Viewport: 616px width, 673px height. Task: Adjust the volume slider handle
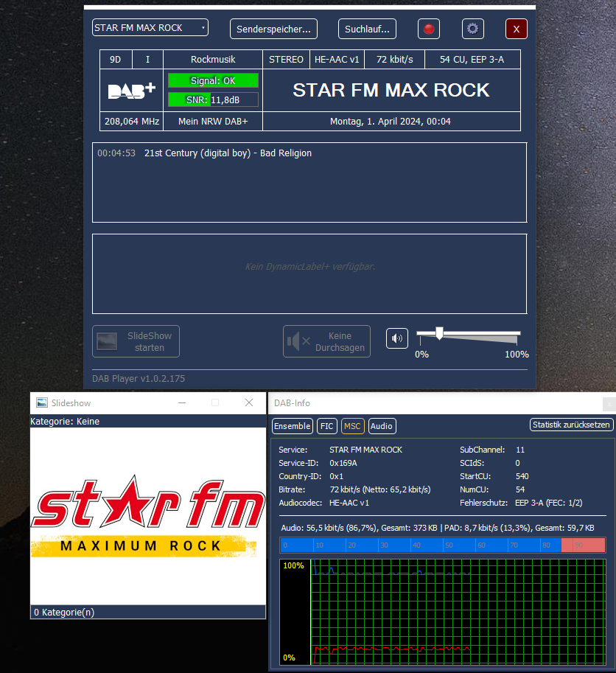tap(439, 334)
